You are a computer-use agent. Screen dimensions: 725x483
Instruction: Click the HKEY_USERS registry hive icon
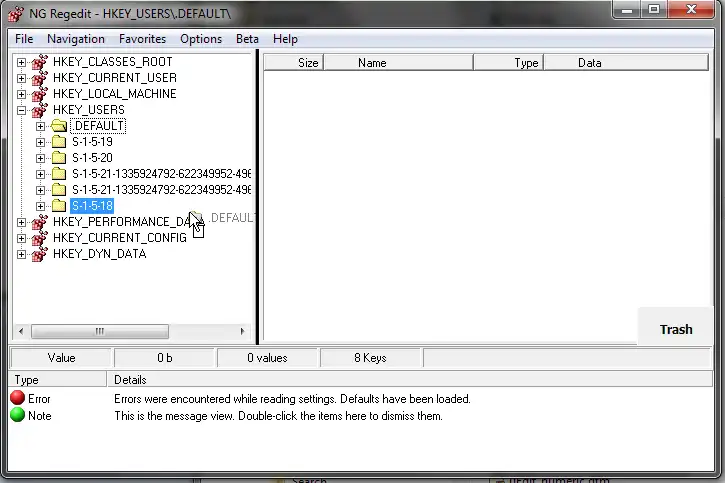click(x=40, y=110)
